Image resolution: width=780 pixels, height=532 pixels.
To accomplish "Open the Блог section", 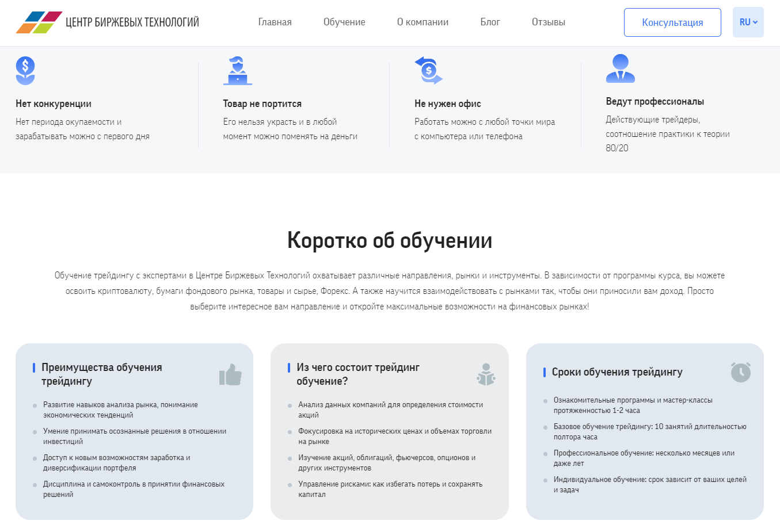I will [490, 22].
